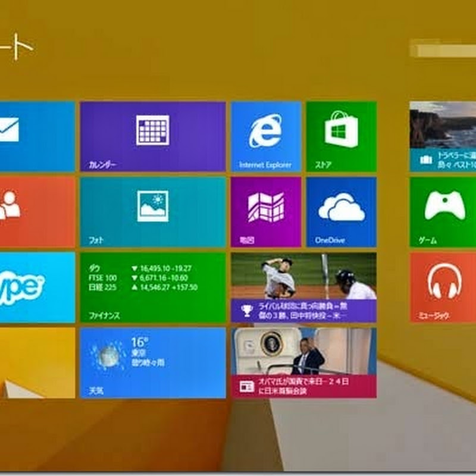Open the Mail tile with envelope icon
Viewport: 476px width, 476px height.
point(37,137)
